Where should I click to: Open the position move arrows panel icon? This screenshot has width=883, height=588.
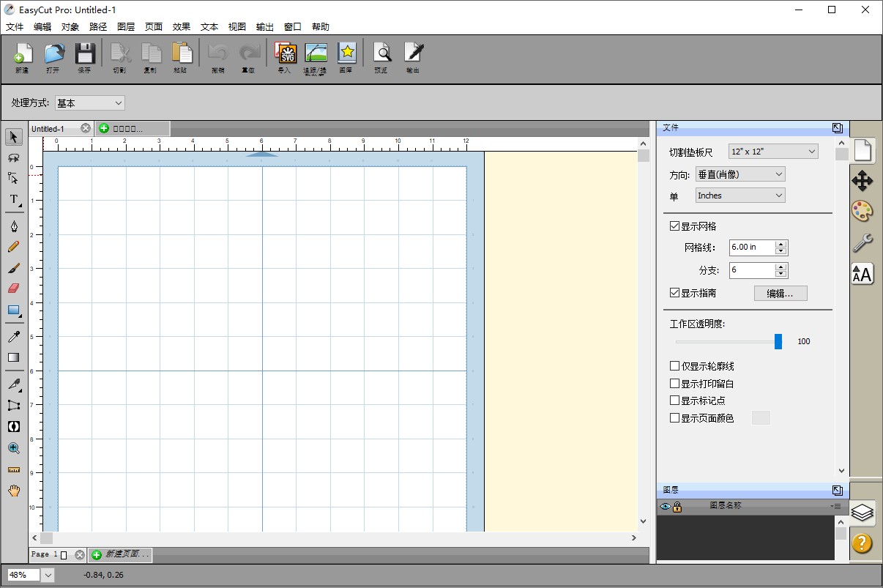click(x=862, y=181)
